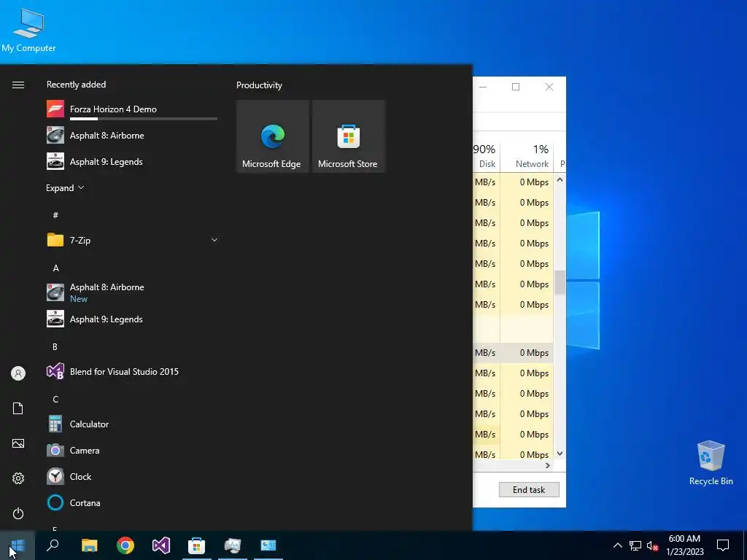Open the network icon in system tray

635,545
